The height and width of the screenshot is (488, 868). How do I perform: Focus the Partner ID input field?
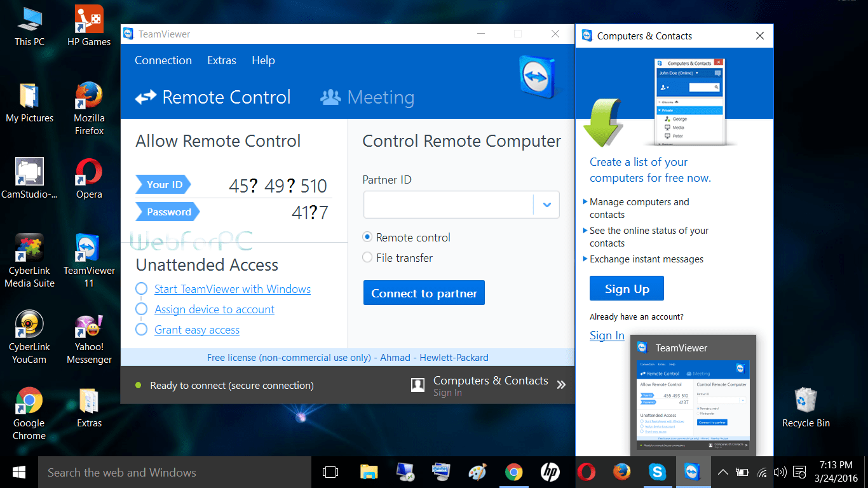(x=448, y=205)
